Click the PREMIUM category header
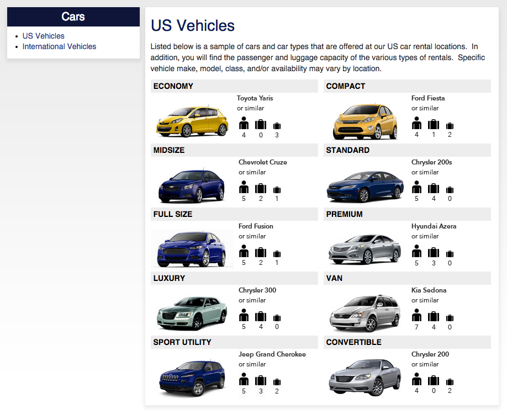This screenshot has height=420, width=507. 407,214
